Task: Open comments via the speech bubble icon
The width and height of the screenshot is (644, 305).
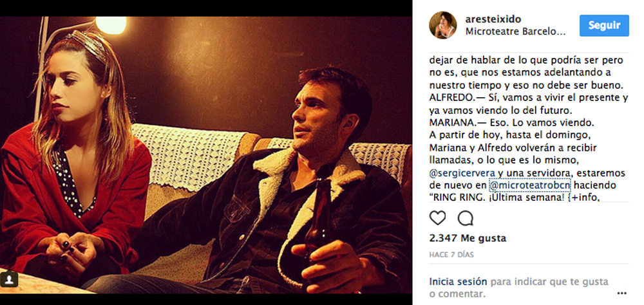Action: (465, 218)
